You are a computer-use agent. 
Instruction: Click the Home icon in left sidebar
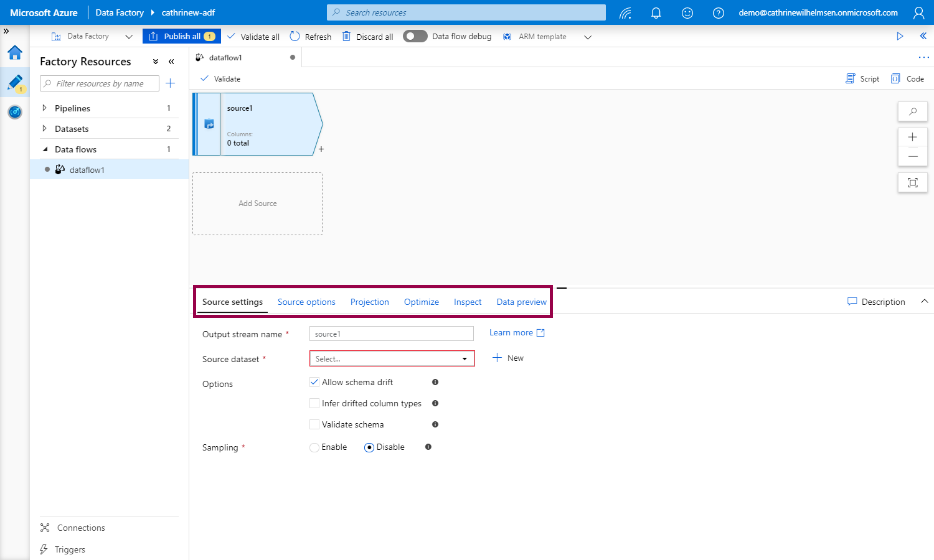(15, 52)
